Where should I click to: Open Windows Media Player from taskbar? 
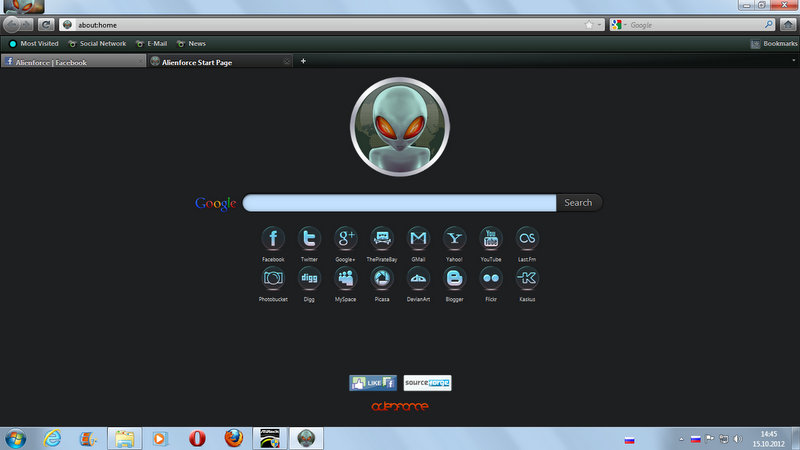(160, 439)
